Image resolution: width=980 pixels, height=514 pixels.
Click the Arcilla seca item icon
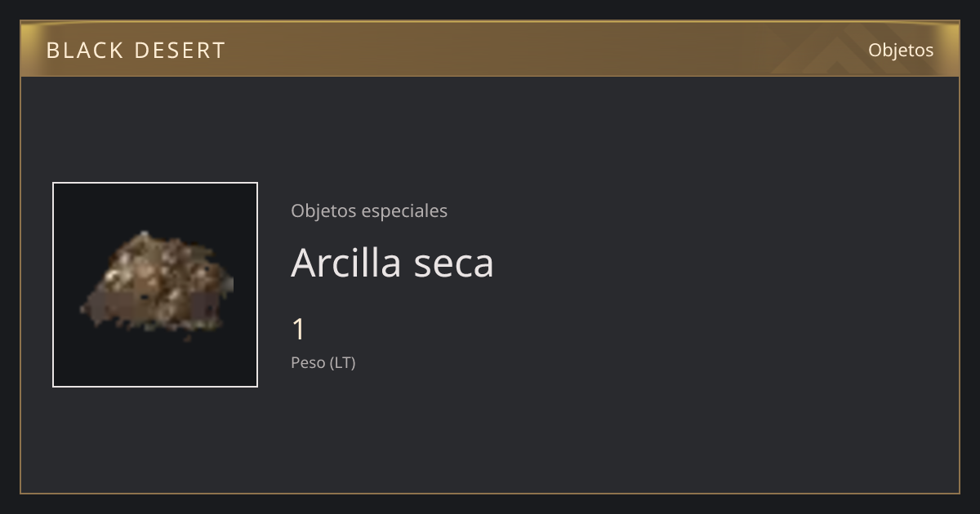(155, 285)
